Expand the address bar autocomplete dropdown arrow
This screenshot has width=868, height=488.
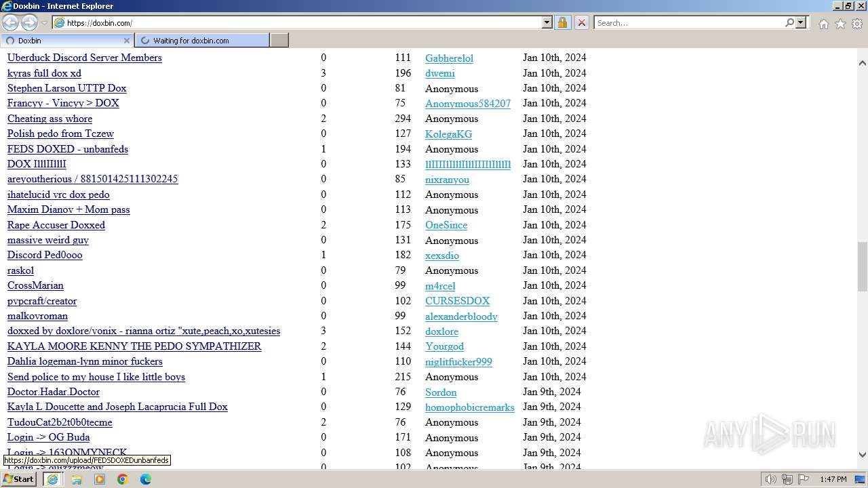[547, 22]
